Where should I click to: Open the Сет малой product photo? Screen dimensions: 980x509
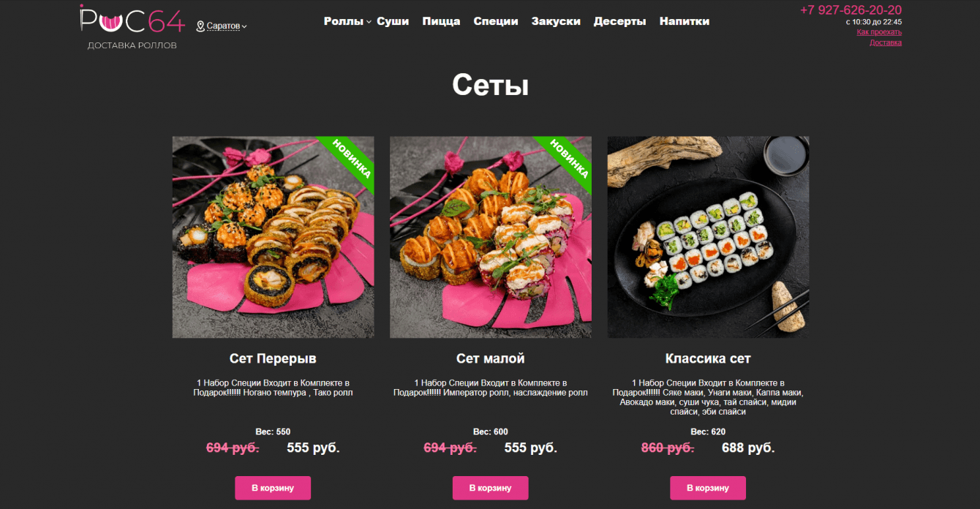pyautogui.click(x=491, y=237)
